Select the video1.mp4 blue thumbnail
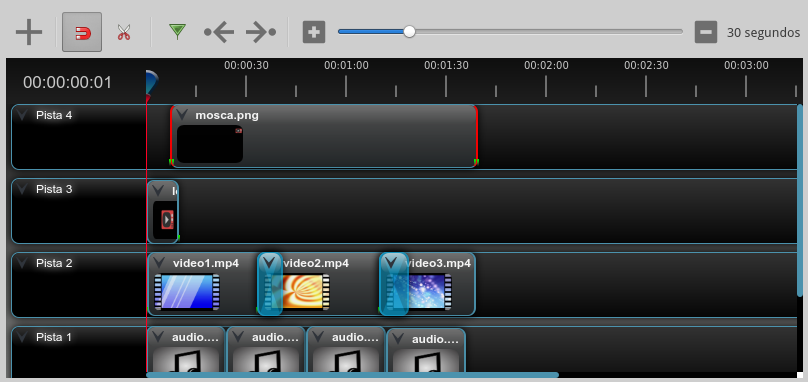The image size is (808, 382). click(187, 292)
